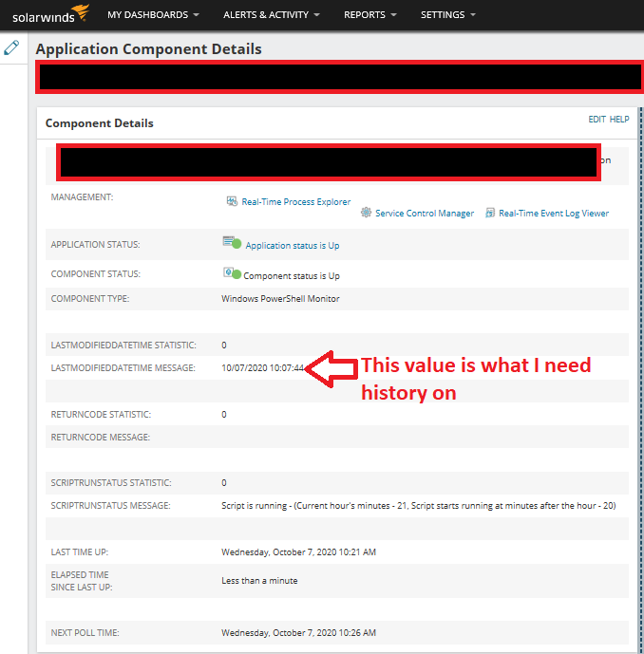644x654 pixels.
Task: Open the Alerts & Activity menu
Action: point(272,14)
